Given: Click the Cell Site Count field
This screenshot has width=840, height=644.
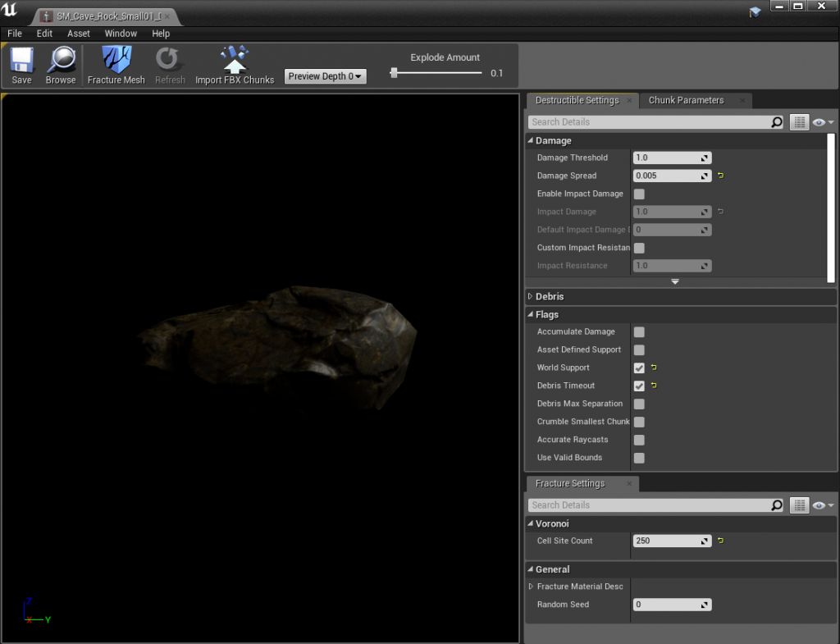Looking at the screenshot, I should [x=672, y=541].
